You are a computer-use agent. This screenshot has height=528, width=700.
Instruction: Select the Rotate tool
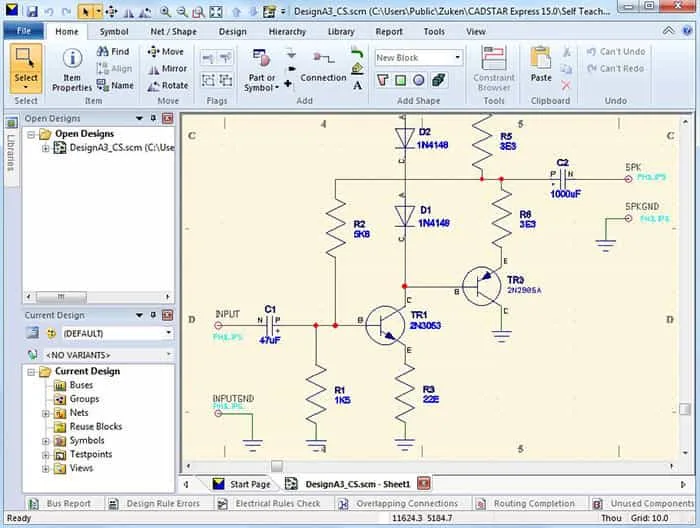[x=167, y=85]
